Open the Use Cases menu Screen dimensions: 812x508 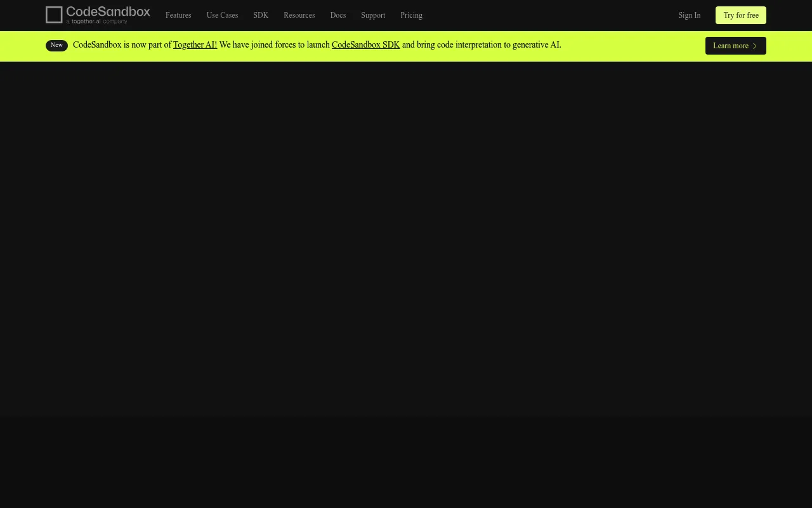pos(222,15)
